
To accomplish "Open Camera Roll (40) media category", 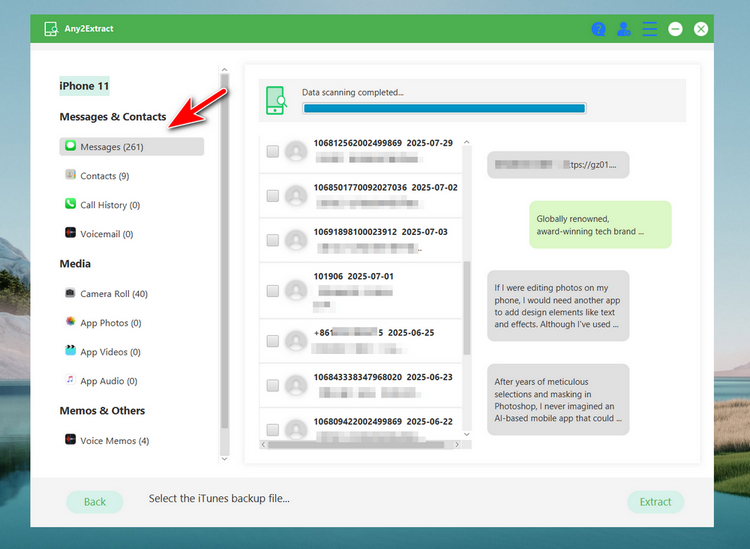I will click(x=113, y=294).
